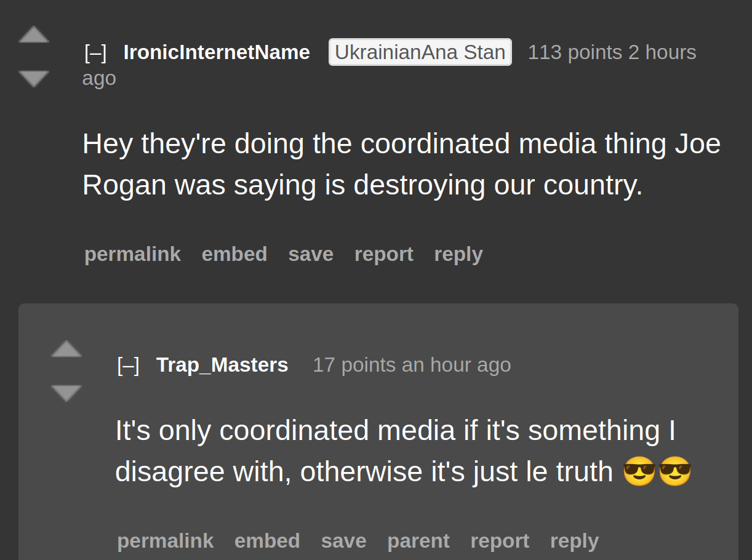The width and height of the screenshot is (752, 560).
Task: Open Trap_Masters' user profile
Action: point(222,365)
